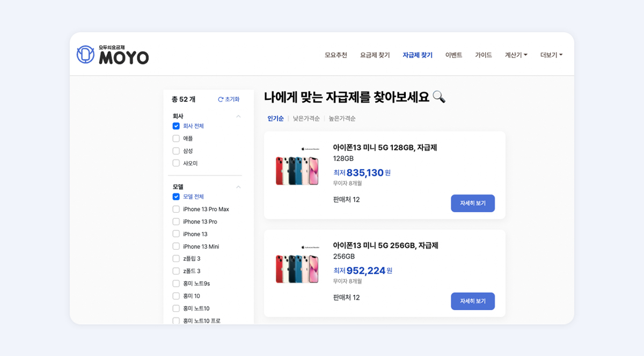Open the 가이드 menu item
The height and width of the screenshot is (356, 644).
tap(484, 55)
